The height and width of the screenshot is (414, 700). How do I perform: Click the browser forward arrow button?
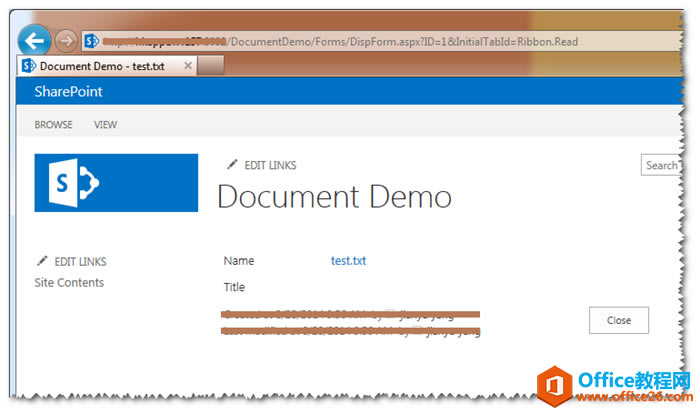click(66, 41)
